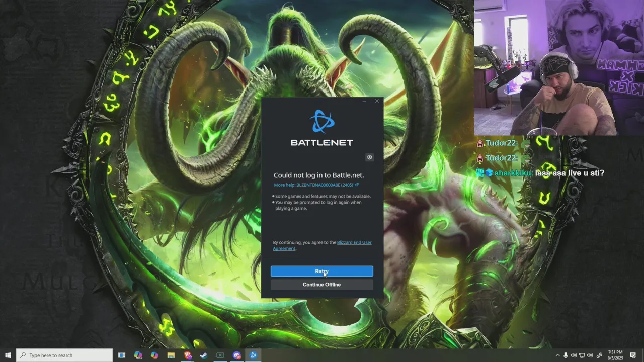This screenshot has width=644, height=362.
Task: Open the Battle.net login settings gear
Action: tap(369, 157)
